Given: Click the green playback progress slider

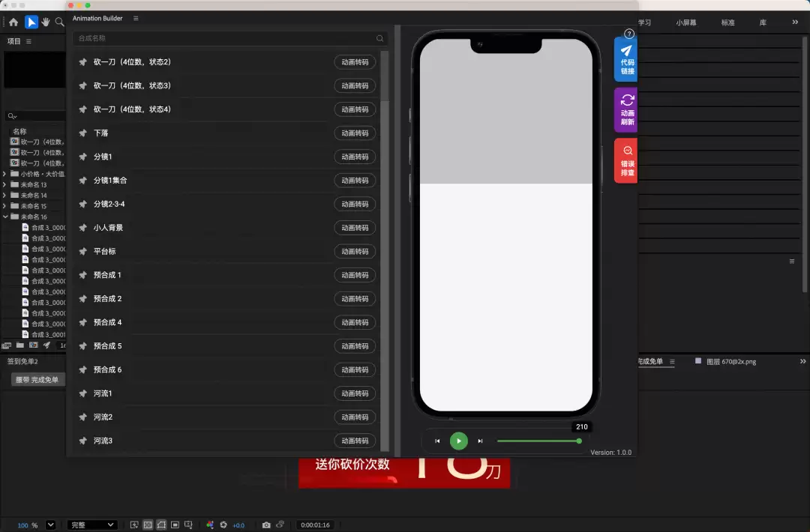Looking at the screenshot, I should coord(538,441).
